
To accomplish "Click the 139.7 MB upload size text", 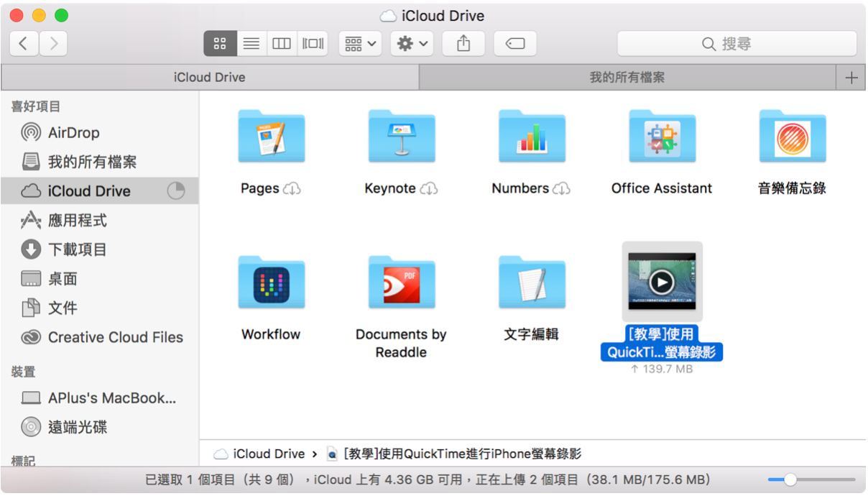I will [662, 369].
